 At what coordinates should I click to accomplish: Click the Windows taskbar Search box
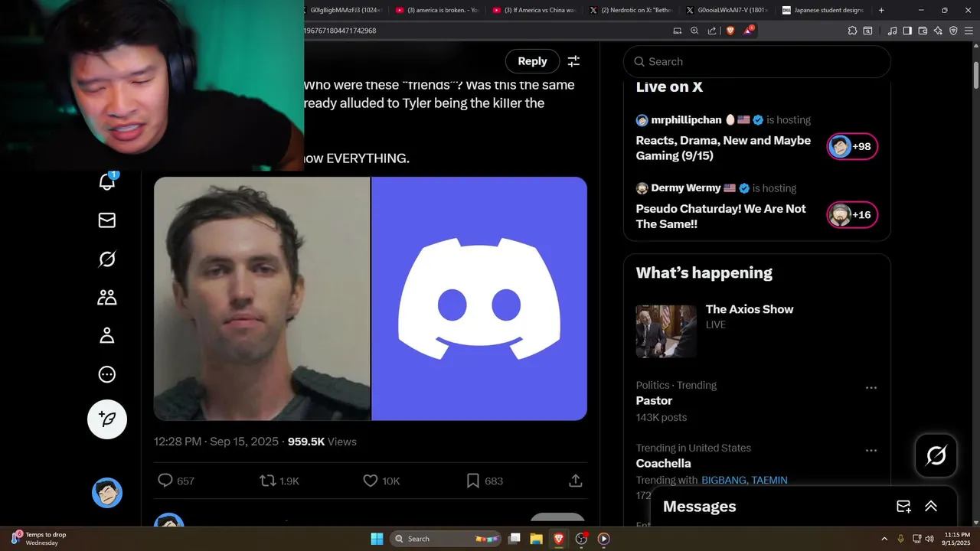[446, 539]
